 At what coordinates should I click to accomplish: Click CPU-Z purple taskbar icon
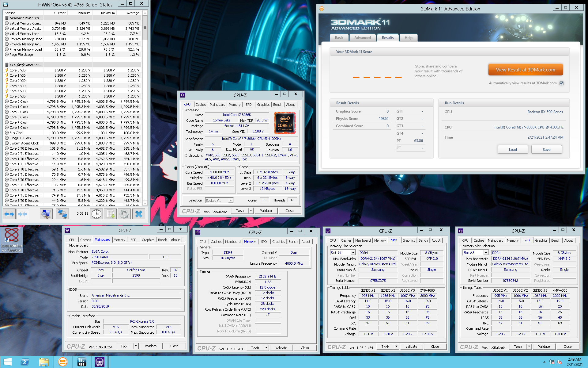pyautogui.click(x=100, y=362)
